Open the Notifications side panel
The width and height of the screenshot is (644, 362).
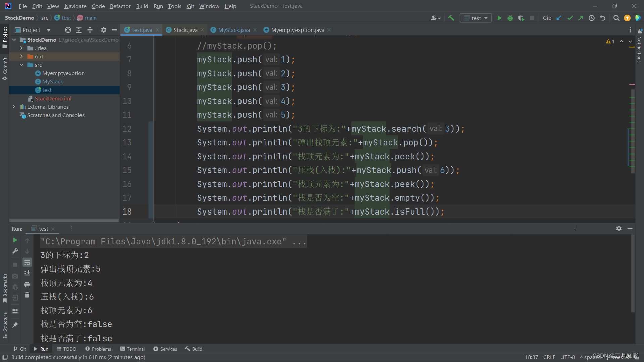[x=640, y=45]
